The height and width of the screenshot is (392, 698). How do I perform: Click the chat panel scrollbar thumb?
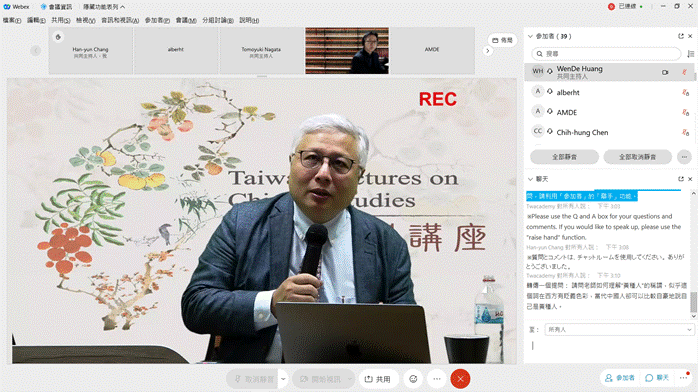point(693,303)
